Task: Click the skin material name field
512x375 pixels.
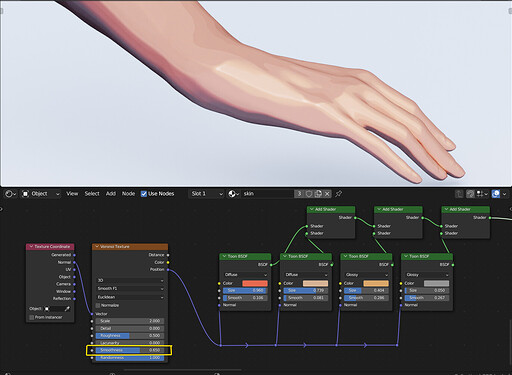Action: coord(268,194)
